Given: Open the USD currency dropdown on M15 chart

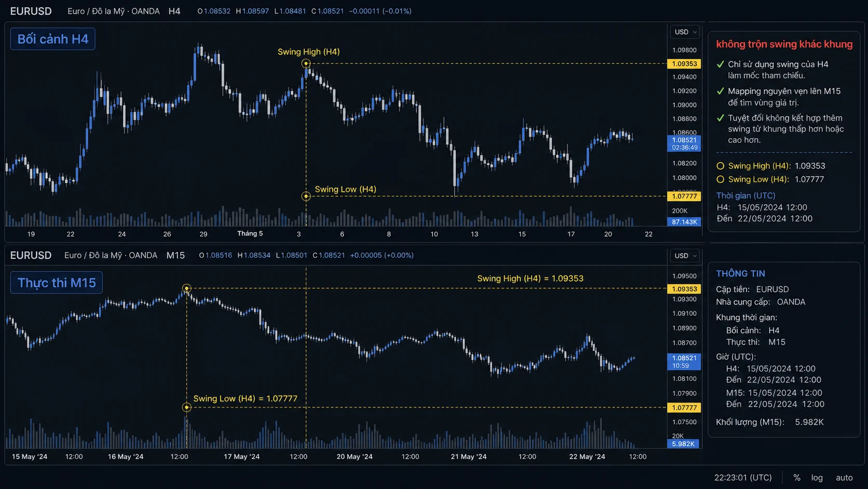Looking at the screenshot, I should click(685, 256).
